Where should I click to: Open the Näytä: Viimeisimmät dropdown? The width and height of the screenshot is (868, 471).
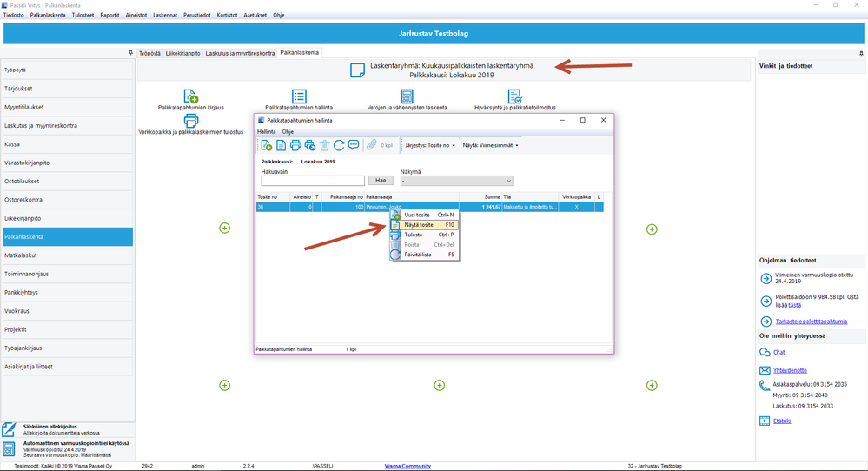[x=490, y=146]
